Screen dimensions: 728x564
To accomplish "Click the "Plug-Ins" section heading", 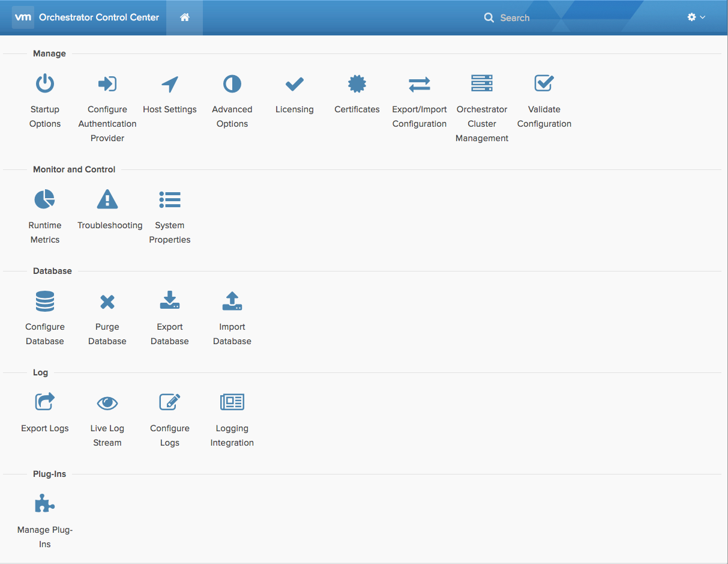I will (49, 474).
